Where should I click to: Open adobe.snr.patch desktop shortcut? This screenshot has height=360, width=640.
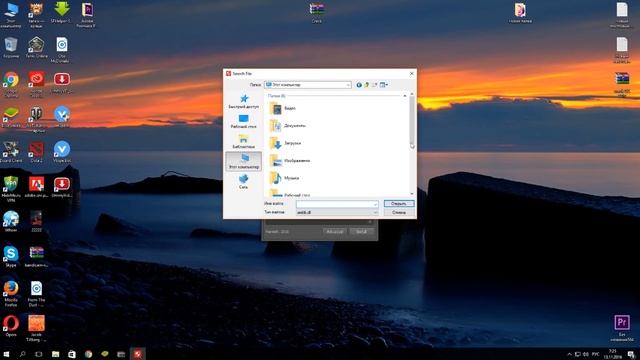(36, 187)
